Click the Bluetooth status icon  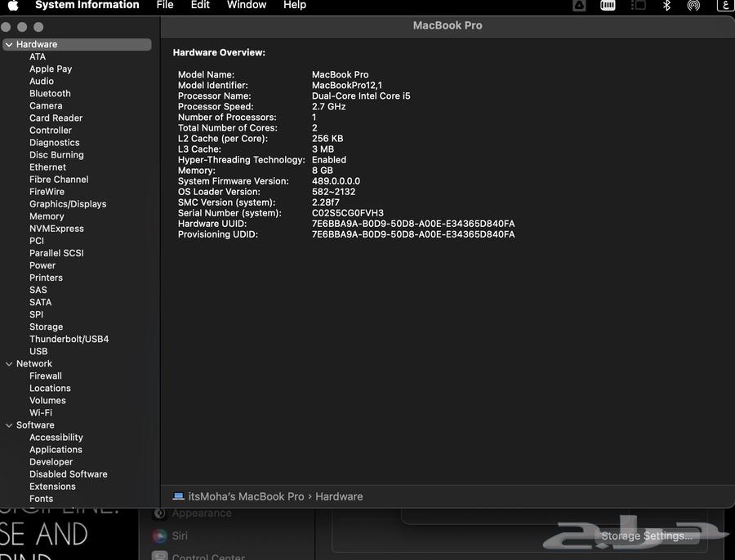(x=666, y=5)
